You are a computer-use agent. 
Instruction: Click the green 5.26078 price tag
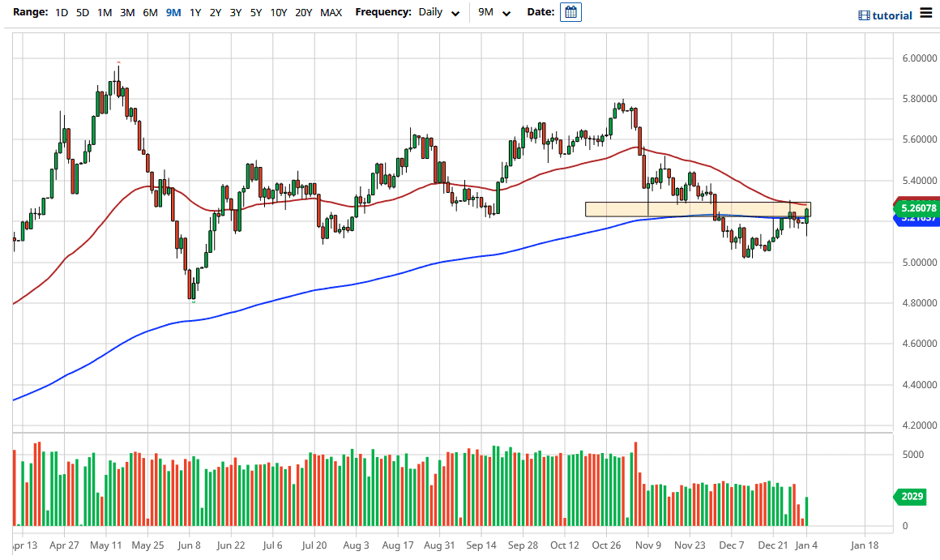917,208
